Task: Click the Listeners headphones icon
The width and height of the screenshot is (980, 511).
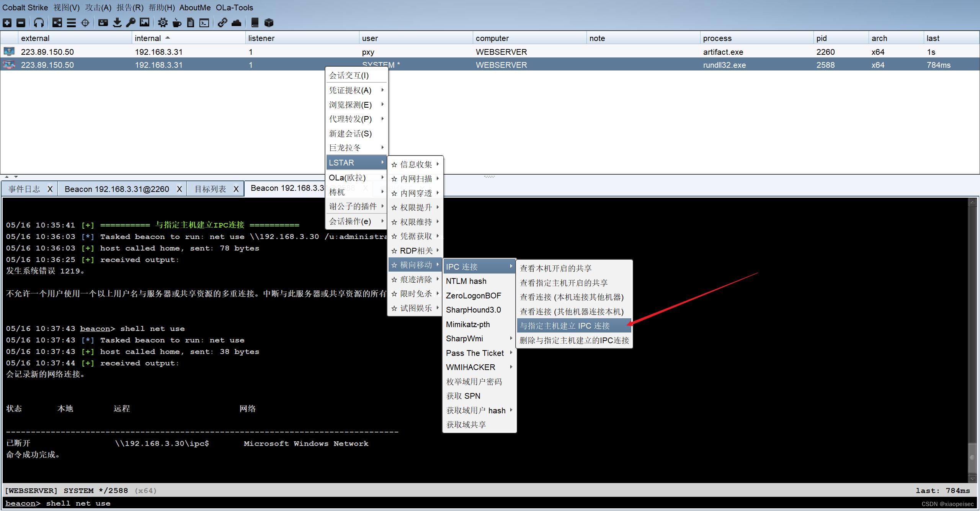Action: click(x=39, y=23)
